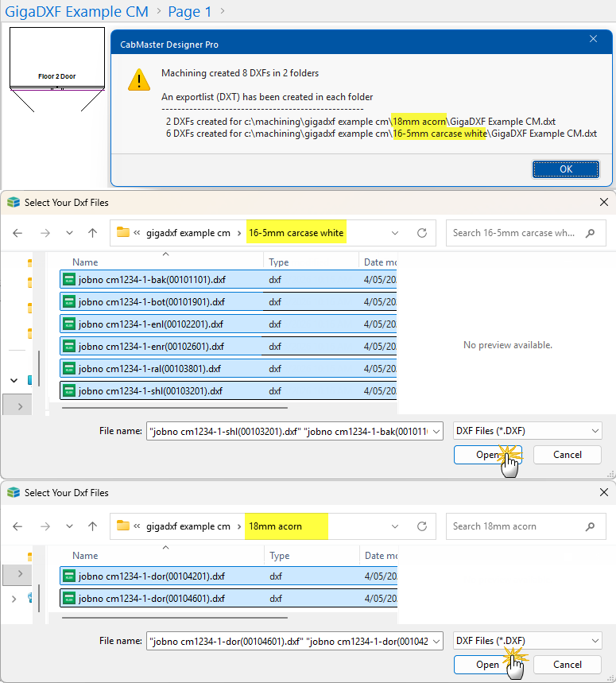Select jobno cm1234-1-enl(00102201).dxf
This screenshot has height=683, width=616.
tap(227, 324)
